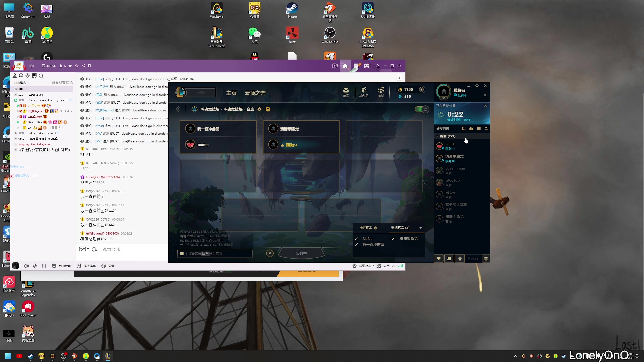Uncheck 我一直冲前面 in the invited players list

point(356,244)
